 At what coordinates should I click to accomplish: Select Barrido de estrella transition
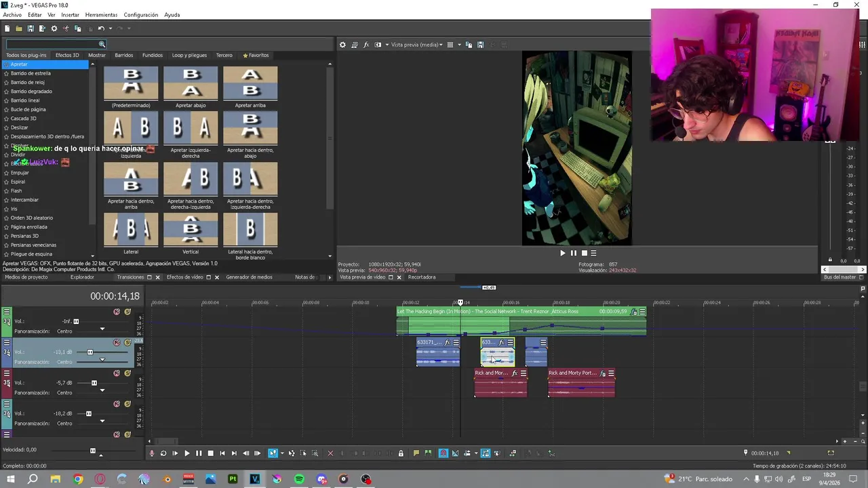[x=31, y=73]
